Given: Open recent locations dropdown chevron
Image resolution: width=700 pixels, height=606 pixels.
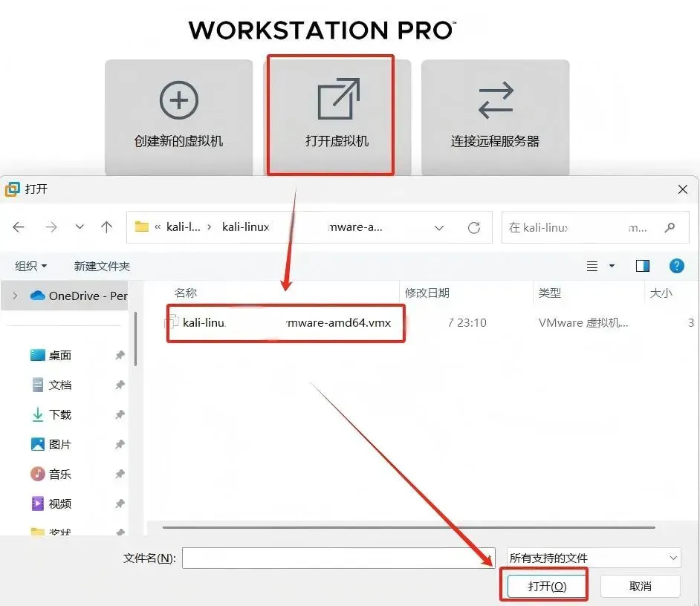Looking at the screenshot, I should (x=80, y=227).
